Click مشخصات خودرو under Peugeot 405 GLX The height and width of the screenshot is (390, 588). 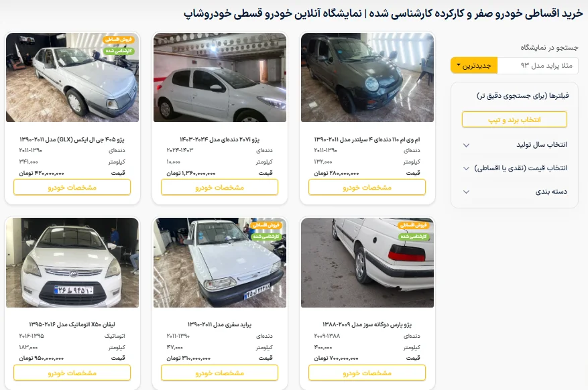[72, 188]
